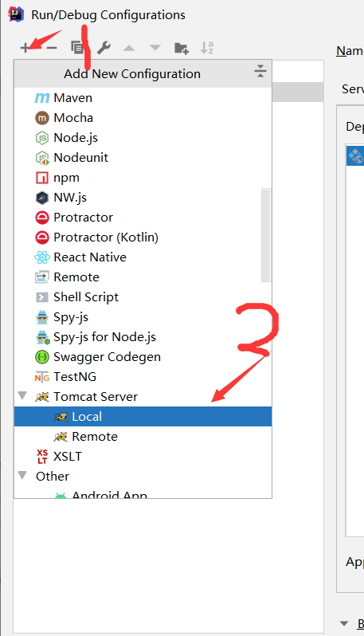Click the Other group label
Image resolution: width=364 pixels, height=636 pixels.
click(53, 476)
